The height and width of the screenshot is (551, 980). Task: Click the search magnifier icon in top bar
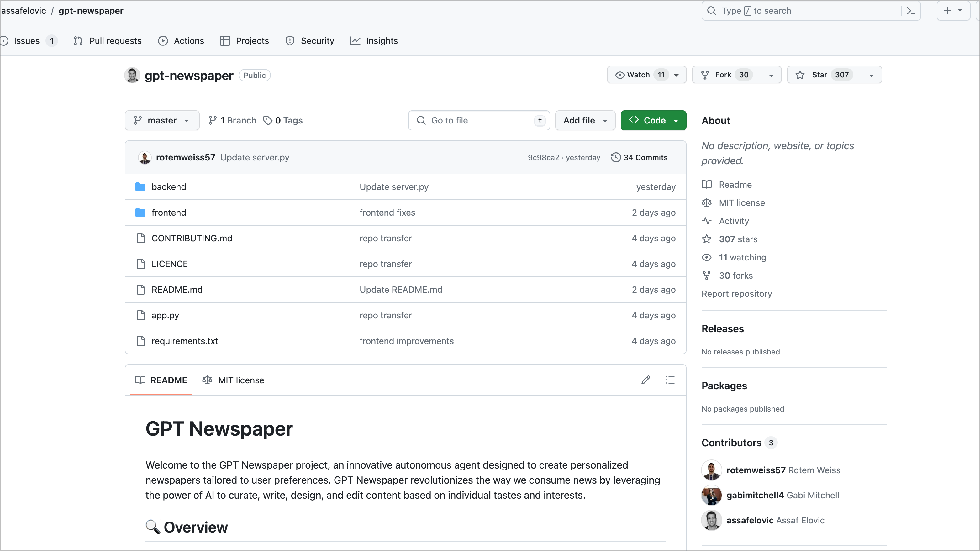tap(711, 11)
